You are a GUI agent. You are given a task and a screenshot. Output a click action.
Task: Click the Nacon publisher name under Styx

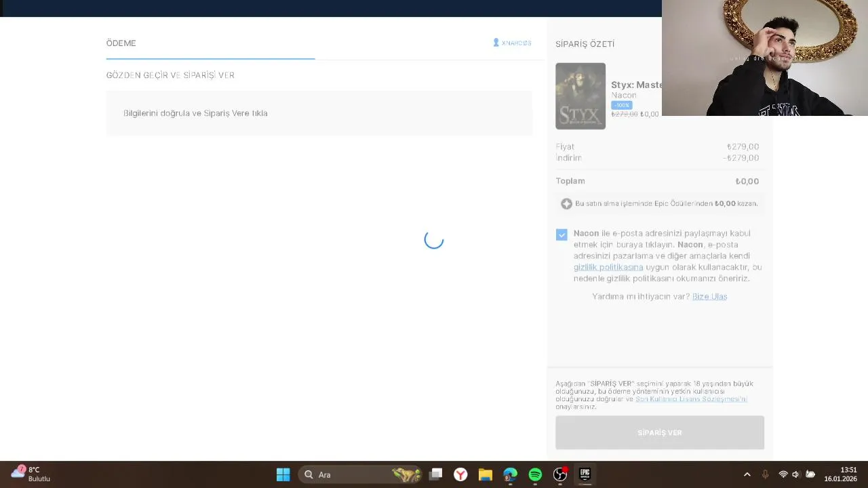pos(624,95)
